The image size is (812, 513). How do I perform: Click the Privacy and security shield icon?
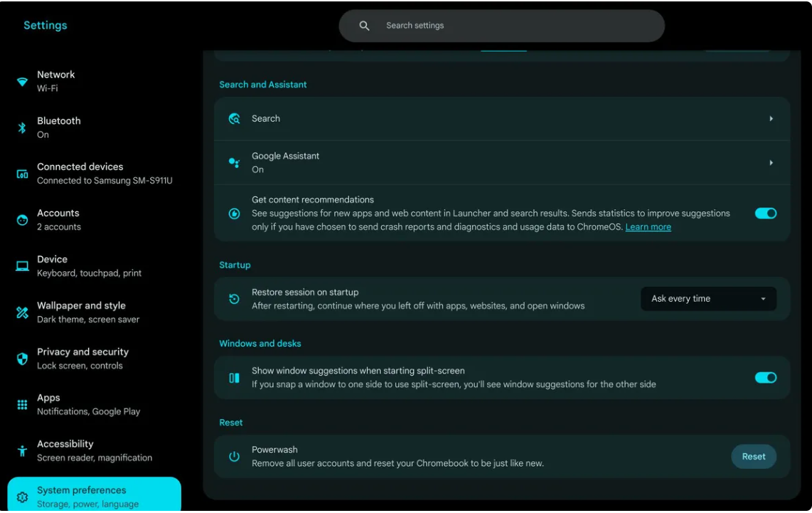click(22, 359)
